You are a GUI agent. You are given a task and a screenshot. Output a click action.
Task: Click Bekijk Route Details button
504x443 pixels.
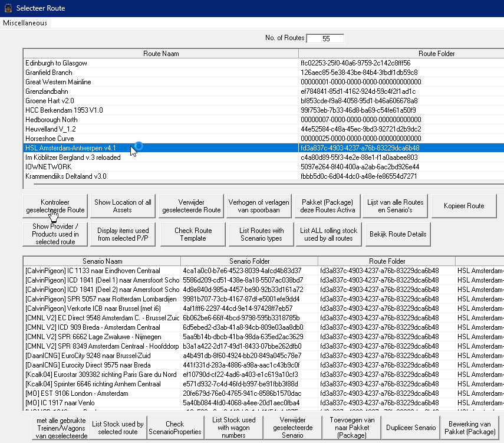397,234
